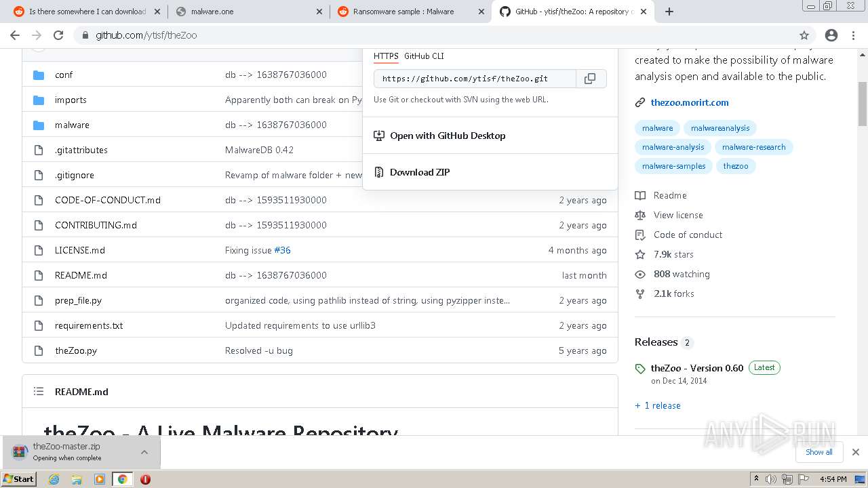Open LICENSE.md file
Viewport: 868px width, 488px height.
point(80,250)
